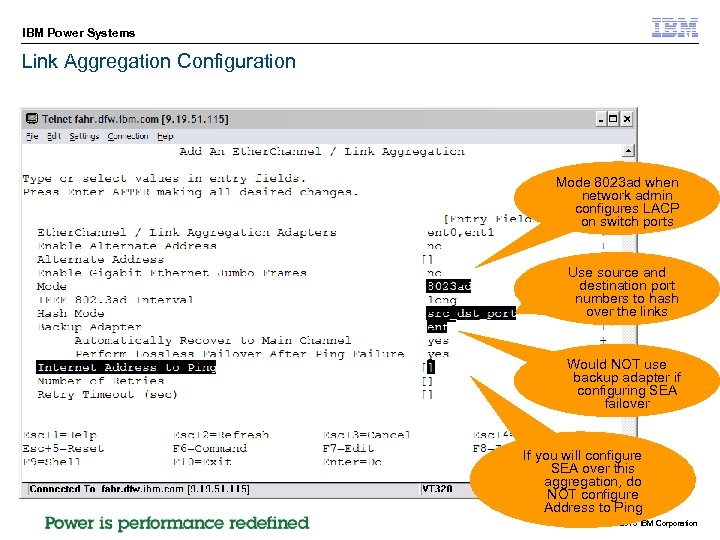The width and height of the screenshot is (720, 540).
Task: Click Esc+2=Refresh key hint
Action: click(221, 435)
